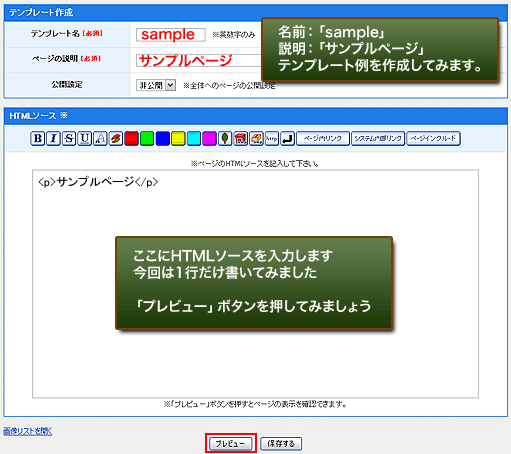The height and width of the screenshot is (454, 511).
Task: Click the テンプレート名 input field
Action: pyautogui.click(x=171, y=35)
